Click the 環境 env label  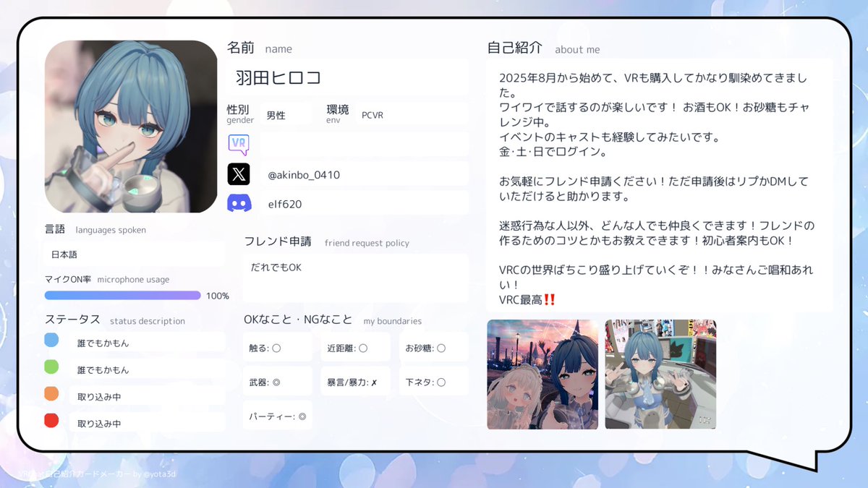(x=338, y=114)
